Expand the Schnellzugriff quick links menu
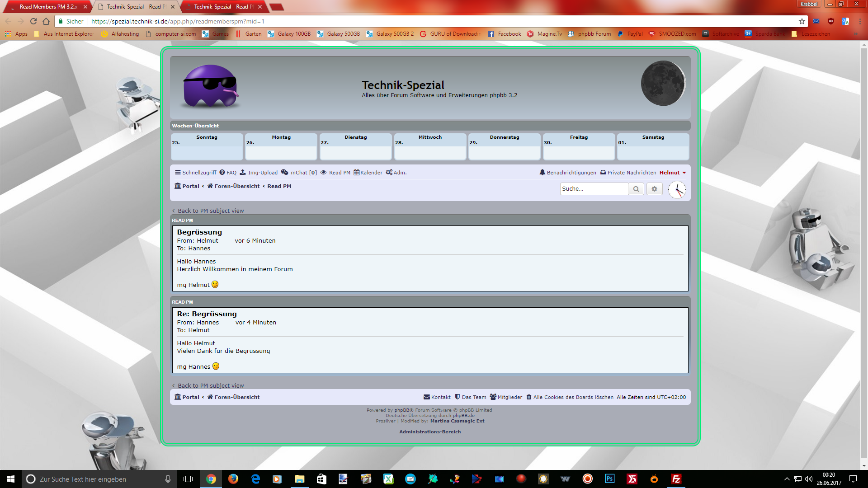The image size is (868, 488). (x=196, y=173)
